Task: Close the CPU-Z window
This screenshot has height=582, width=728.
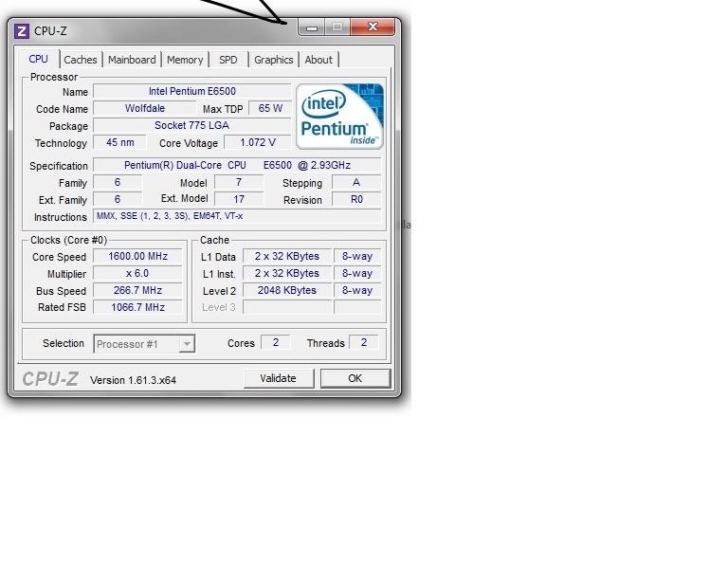Action: [x=373, y=27]
